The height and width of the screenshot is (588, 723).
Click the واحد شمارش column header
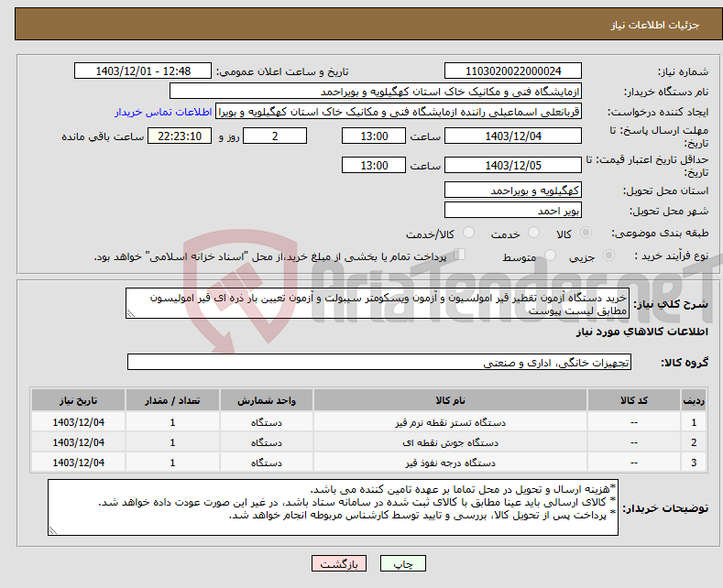point(267,400)
